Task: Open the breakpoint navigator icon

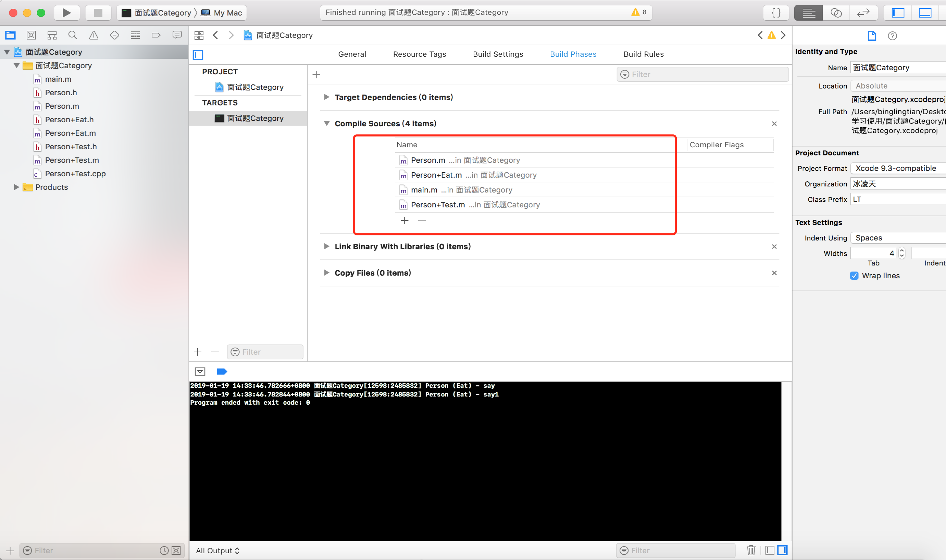Action: (155, 35)
